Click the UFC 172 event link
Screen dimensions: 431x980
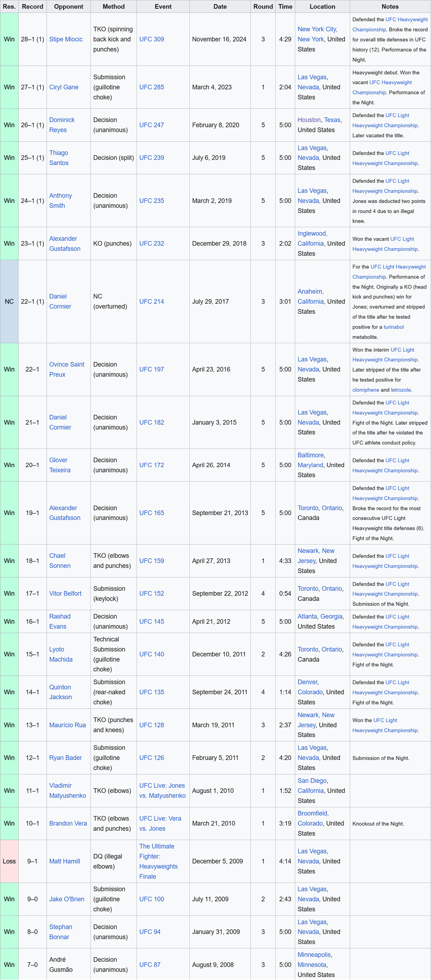pos(152,465)
